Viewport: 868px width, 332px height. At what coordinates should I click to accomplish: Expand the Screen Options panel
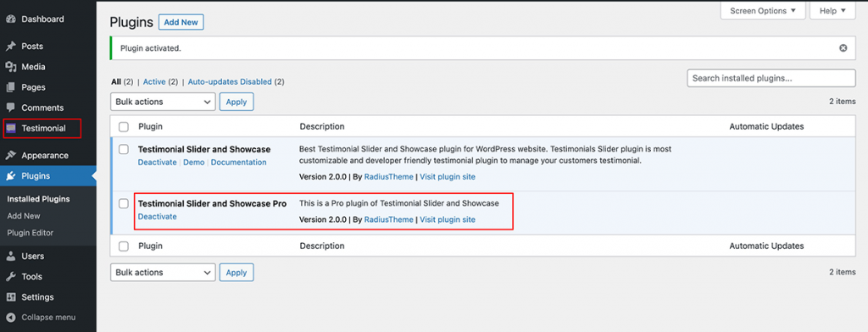point(762,10)
